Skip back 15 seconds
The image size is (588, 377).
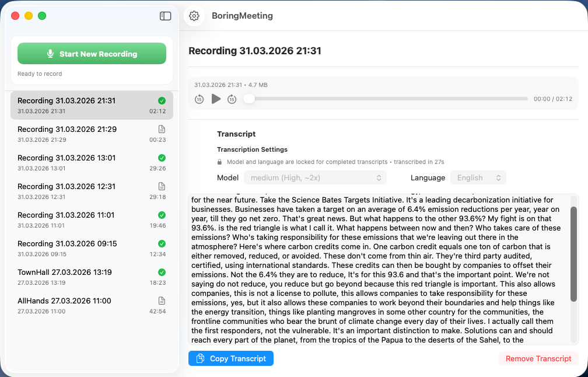click(x=199, y=99)
